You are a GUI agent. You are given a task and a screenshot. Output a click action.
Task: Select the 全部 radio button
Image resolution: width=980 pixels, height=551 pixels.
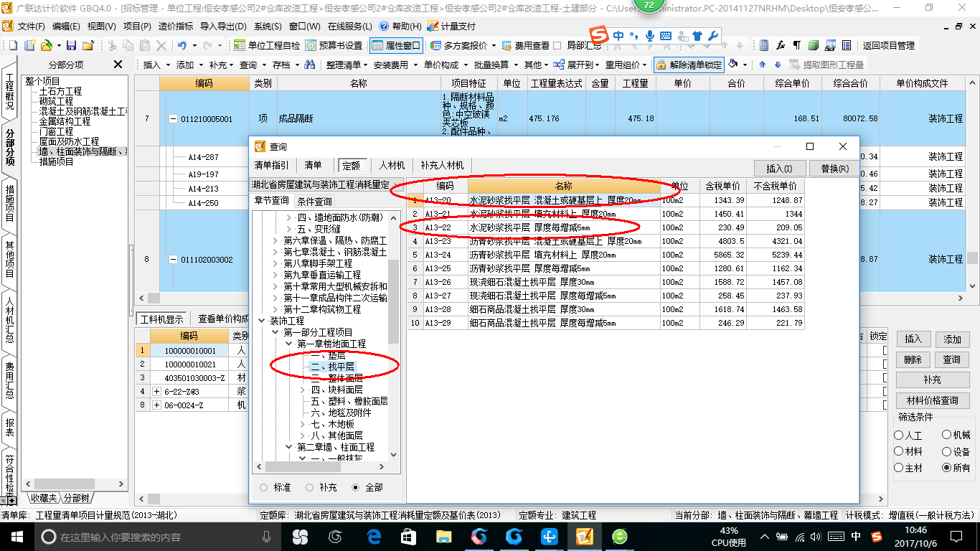pyautogui.click(x=356, y=487)
